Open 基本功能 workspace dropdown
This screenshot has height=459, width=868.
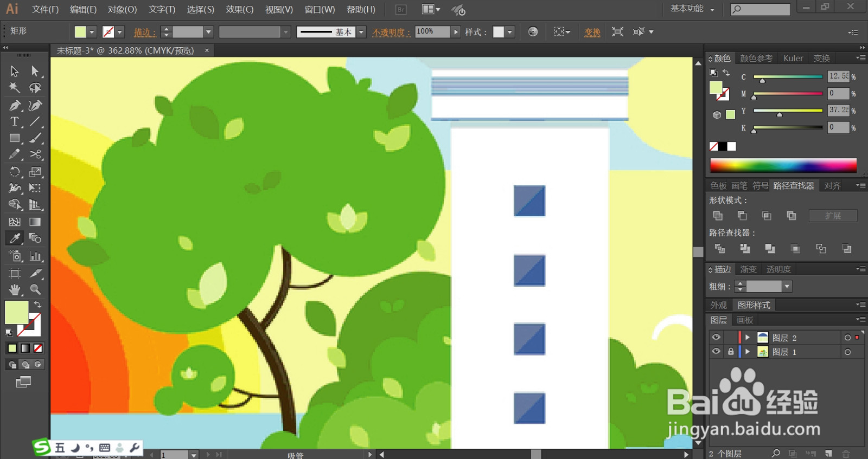[693, 9]
